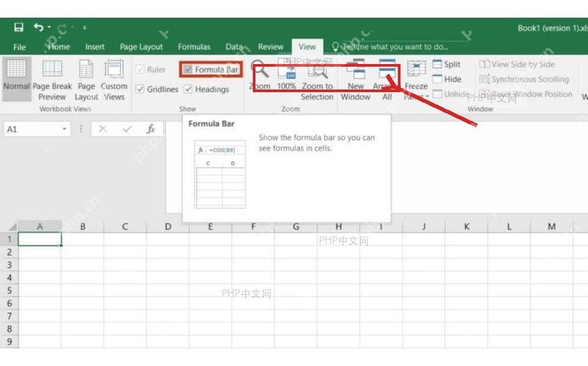Select the View tab

307,47
